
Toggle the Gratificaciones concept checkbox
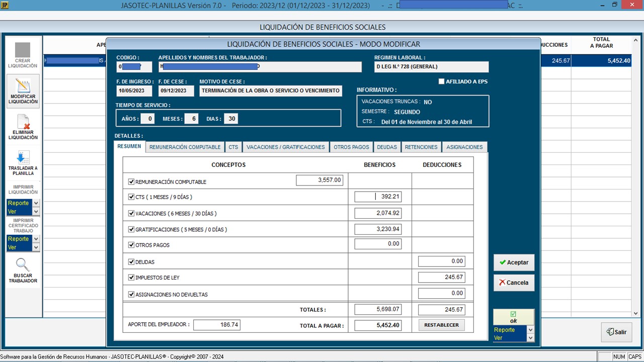(131, 230)
